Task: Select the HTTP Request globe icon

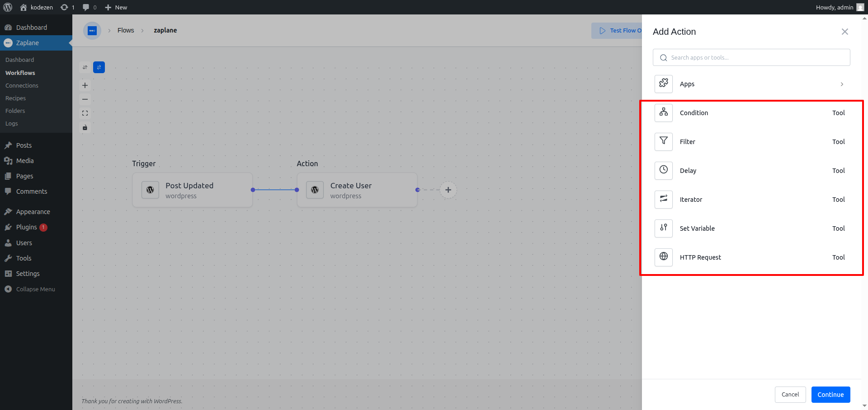Action: coord(664,257)
